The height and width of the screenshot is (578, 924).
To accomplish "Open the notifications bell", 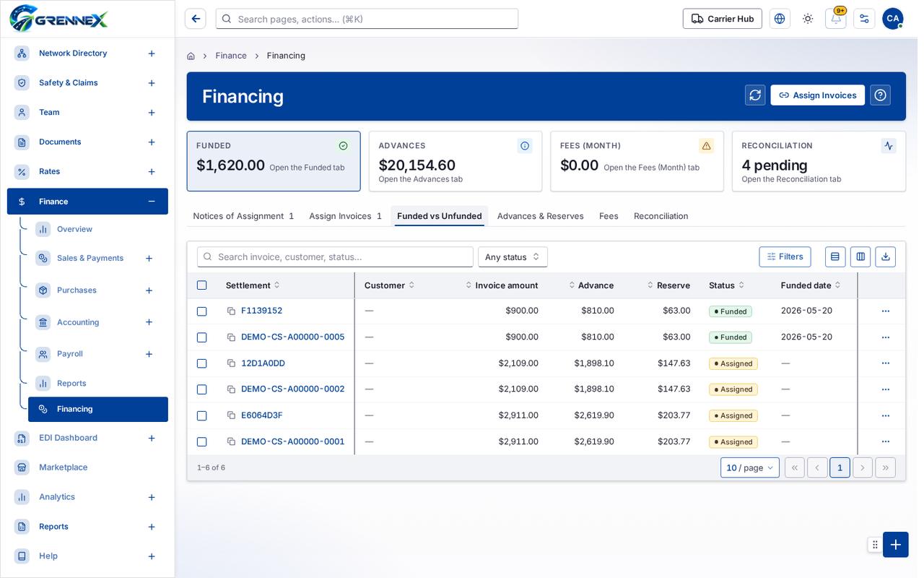I will (836, 19).
